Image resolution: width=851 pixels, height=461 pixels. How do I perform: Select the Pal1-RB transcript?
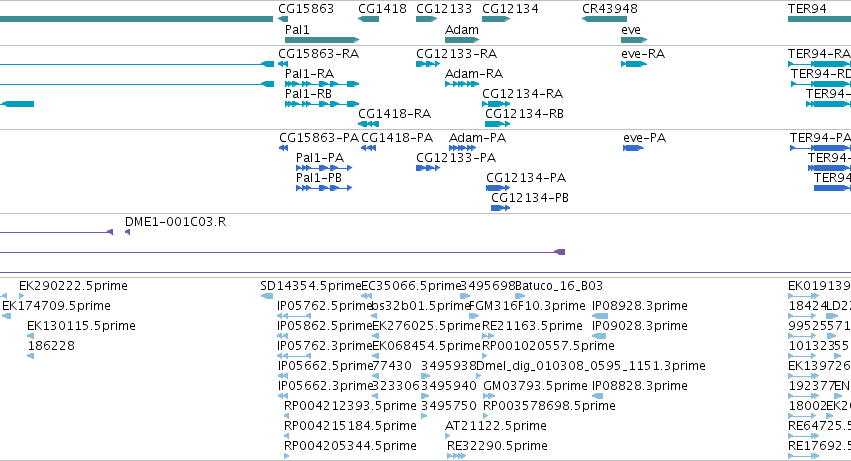[x=322, y=104]
